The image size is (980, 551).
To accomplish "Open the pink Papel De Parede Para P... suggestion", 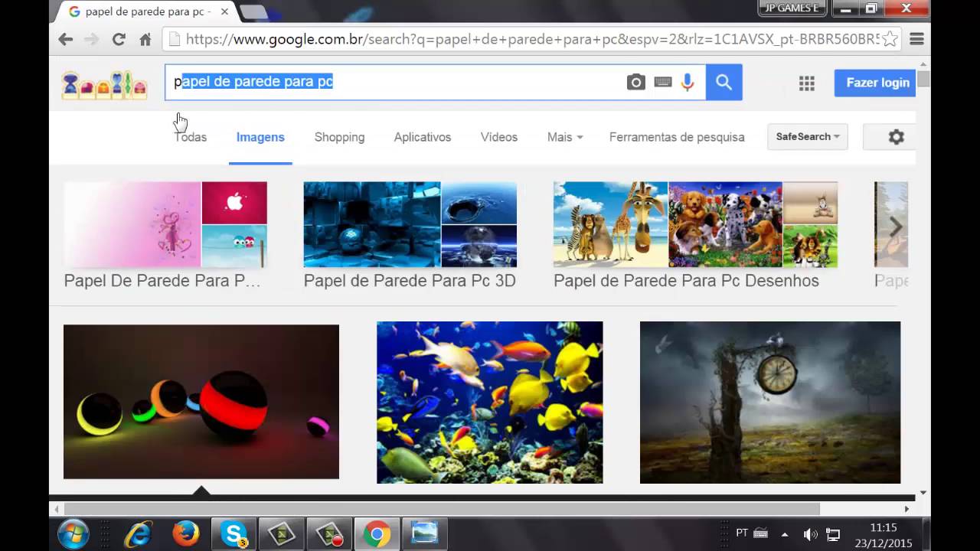I will [x=165, y=235].
